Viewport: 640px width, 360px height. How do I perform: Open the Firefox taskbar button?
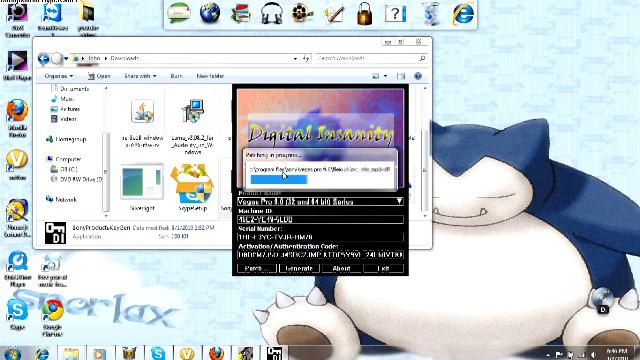216,353
